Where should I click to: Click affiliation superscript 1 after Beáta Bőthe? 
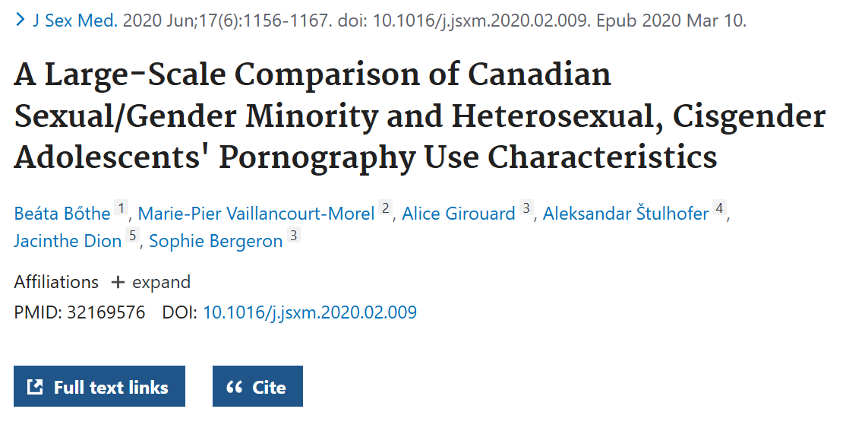[122, 209]
